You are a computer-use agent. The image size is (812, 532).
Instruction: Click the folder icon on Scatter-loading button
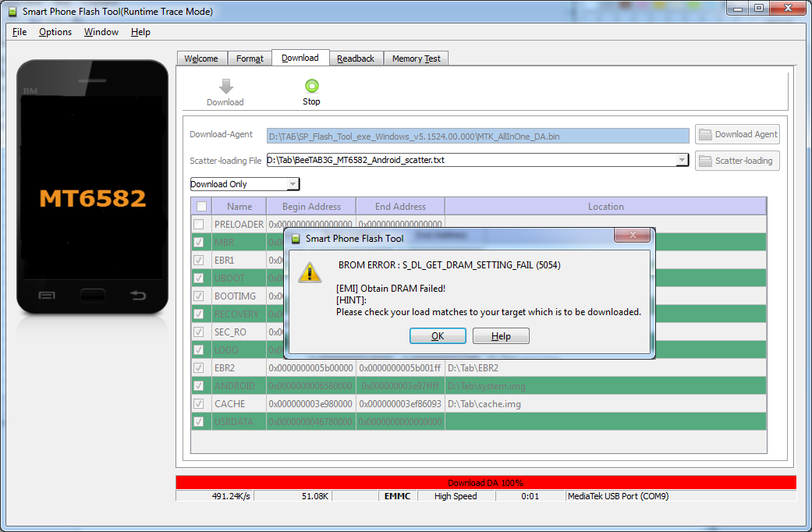pos(705,161)
